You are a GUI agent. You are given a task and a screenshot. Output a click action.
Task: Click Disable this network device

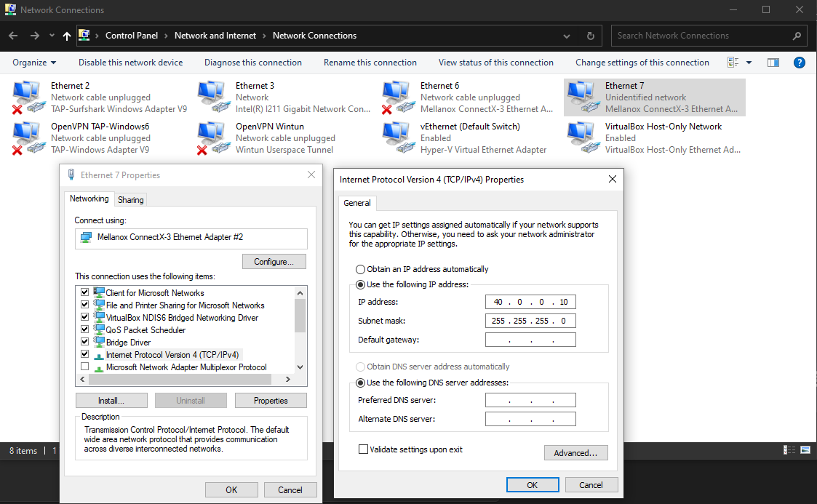click(x=131, y=63)
